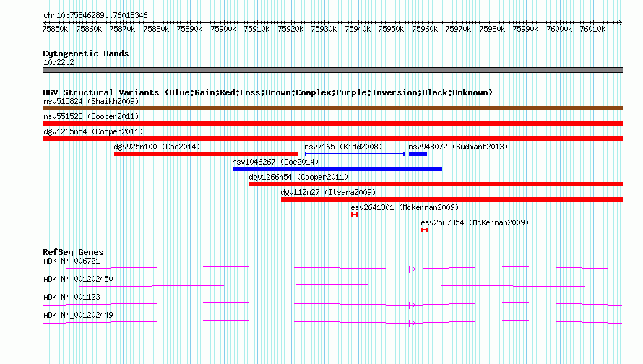Click the 75930k ruler tick label

[324, 29]
